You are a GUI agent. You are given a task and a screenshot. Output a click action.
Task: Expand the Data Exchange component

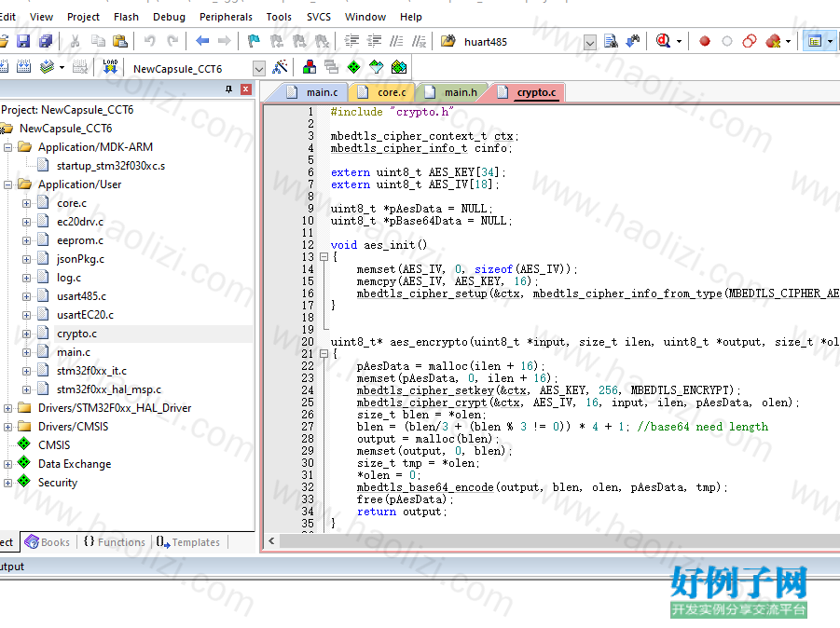pyautogui.click(x=7, y=464)
